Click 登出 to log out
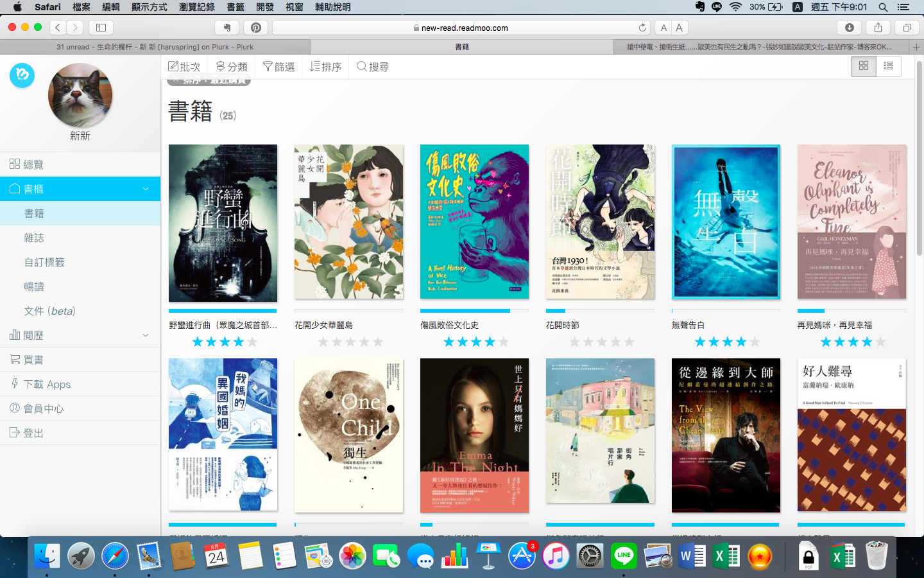The height and width of the screenshot is (578, 924). [80, 433]
